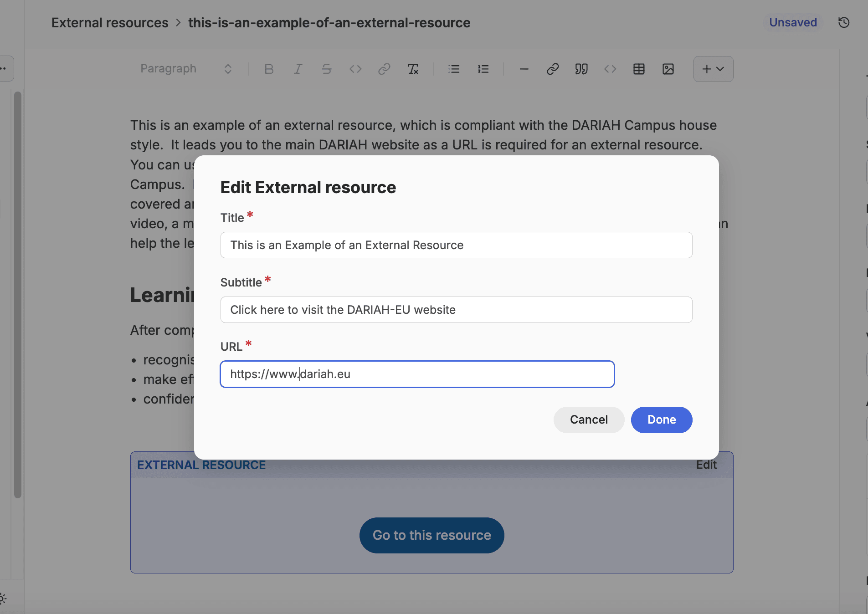The height and width of the screenshot is (614, 868).
Task: Clear text formatting
Action: pos(413,69)
